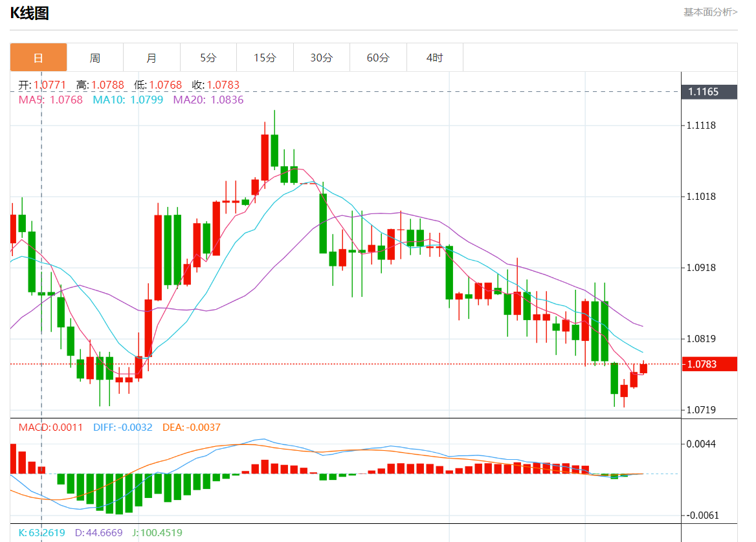
Task: Click the -0.0061 MACD axis label
Action: click(701, 515)
